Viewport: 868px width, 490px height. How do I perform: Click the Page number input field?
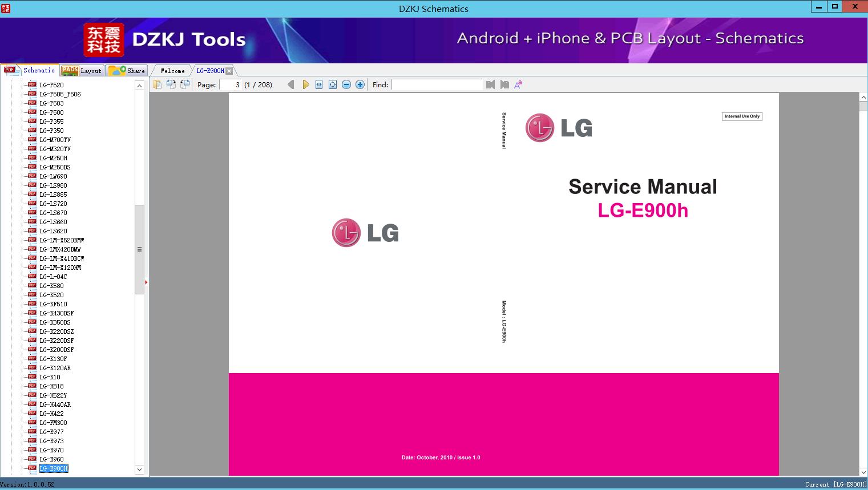pyautogui.click(x=230, y=84)
